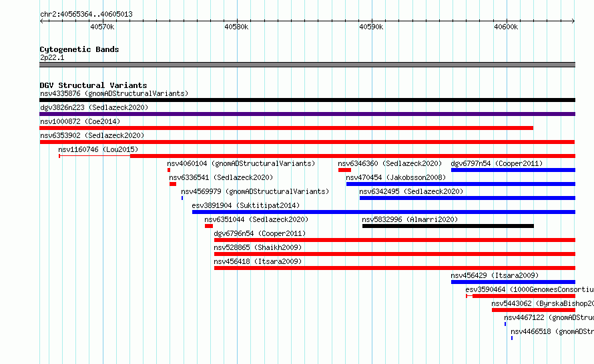The image size is (594, 364).
Task: Select the purple dgv3826n223 variant bar
Action: [x=307, y=114]
